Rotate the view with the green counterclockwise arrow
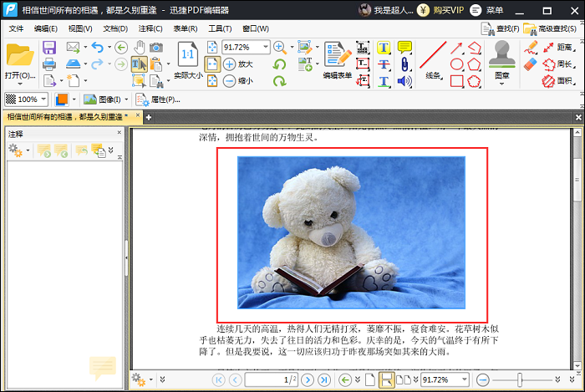This screenshot has height=392, width=585. (x=279, y=64)
